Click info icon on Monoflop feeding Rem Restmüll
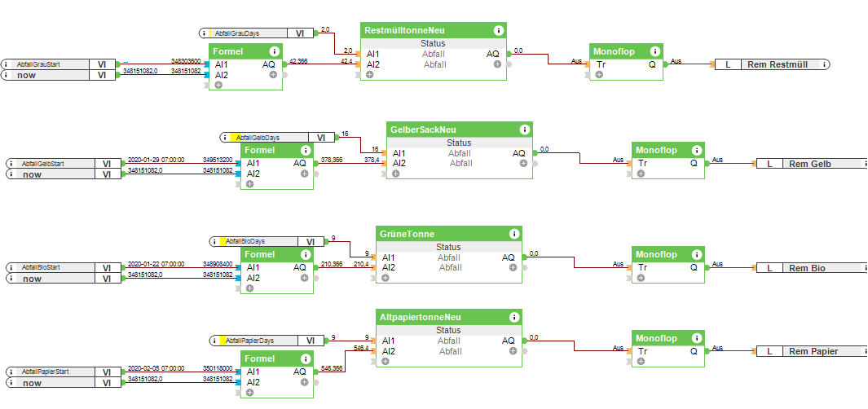 click(x=655, y=51)
